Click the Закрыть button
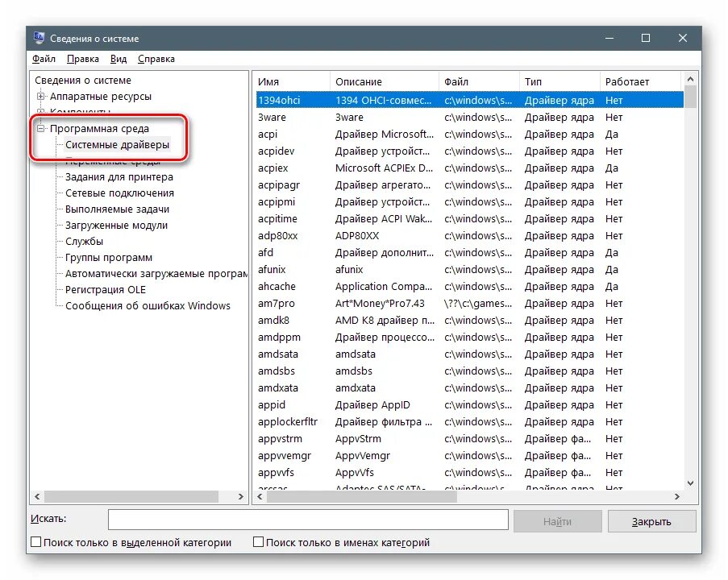Viewport: 728px width, 580px height. point(651,521)
